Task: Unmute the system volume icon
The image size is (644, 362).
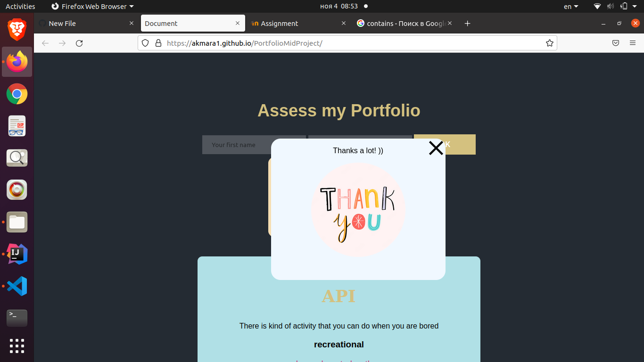Action: pyautogui.click(x=610, y=6)
